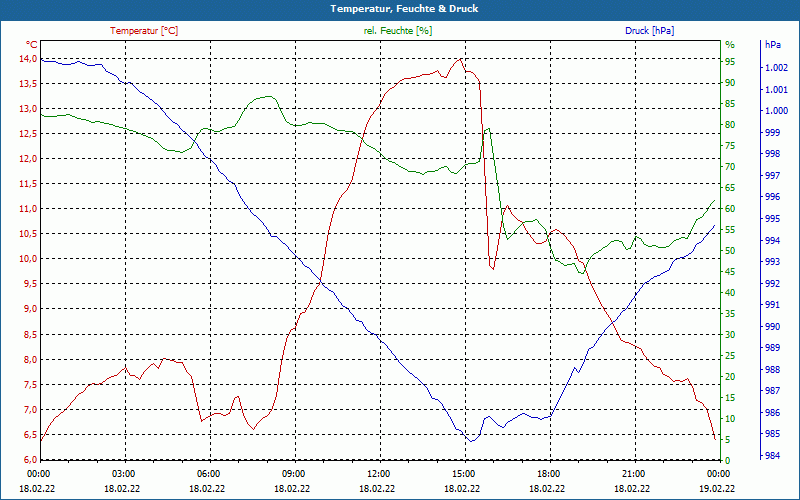Click the 6,0 temperature axis value
800x500 pixels.
pos(30,460)
